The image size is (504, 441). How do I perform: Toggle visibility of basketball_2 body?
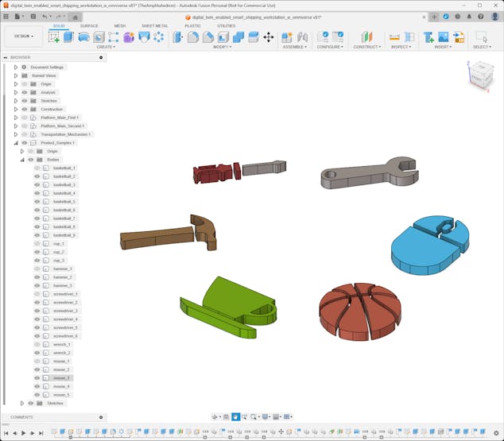click(37, 176)
